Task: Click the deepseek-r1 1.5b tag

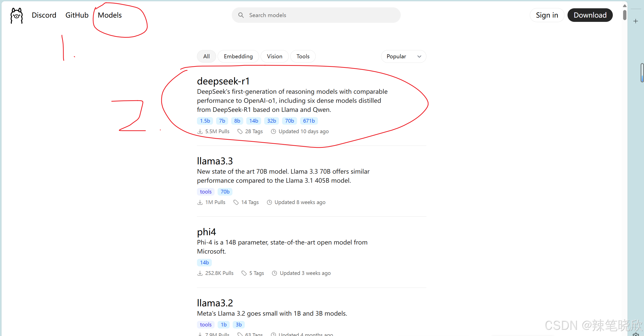Action: pos(205,121)
